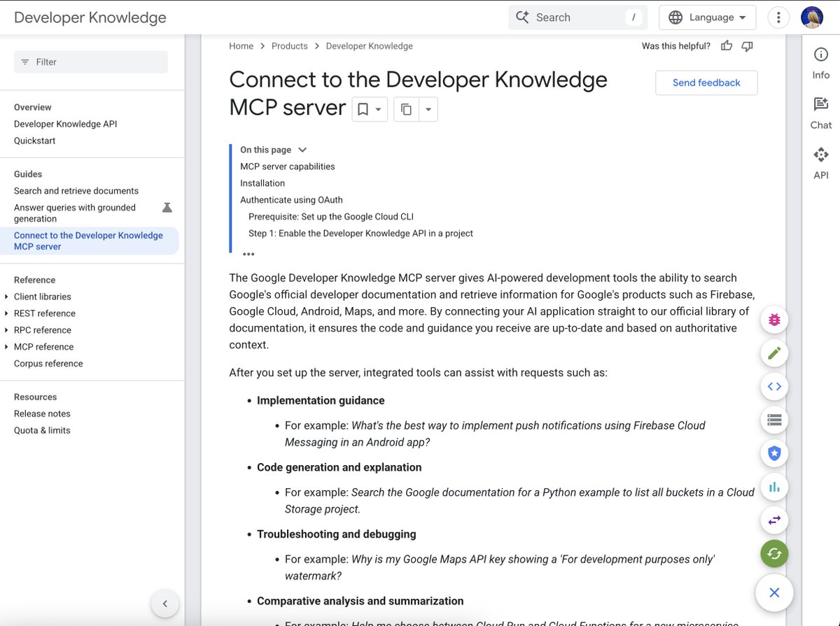Expand the MCP reference tree item
The image size is (840, 626).
click(7, 347)
